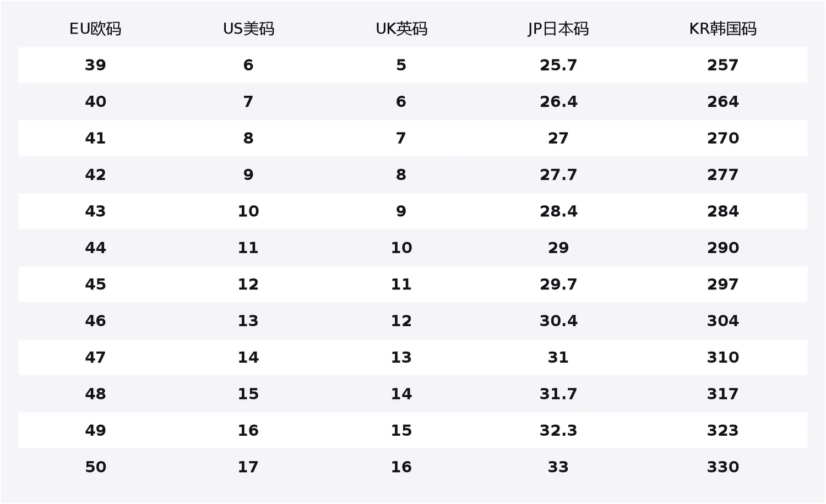Screen dimensions: 826x504
Task: Click KR size 277 cell
Action: [x=723, y=174]
